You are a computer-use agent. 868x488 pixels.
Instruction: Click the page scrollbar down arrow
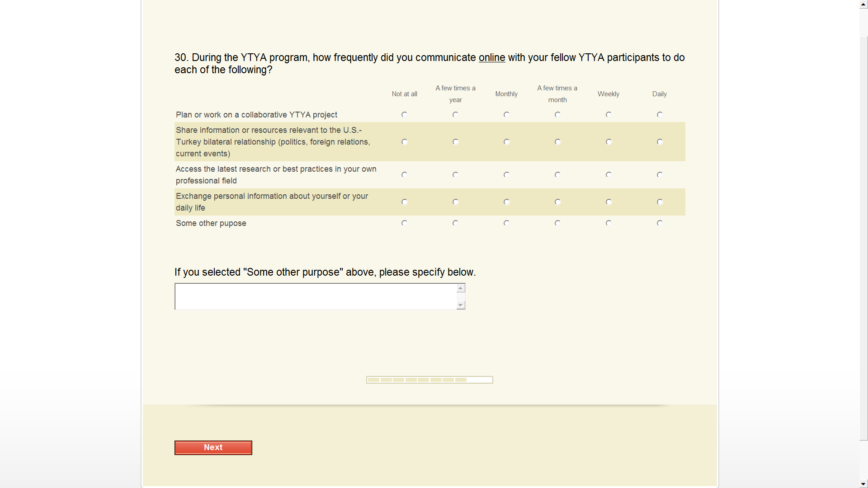863,484
